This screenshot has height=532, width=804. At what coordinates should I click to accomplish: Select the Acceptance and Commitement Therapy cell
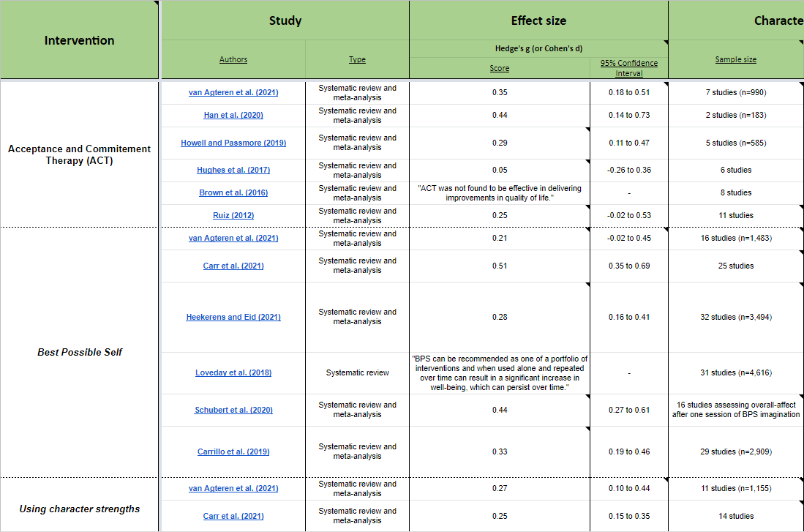coord(79,154)
